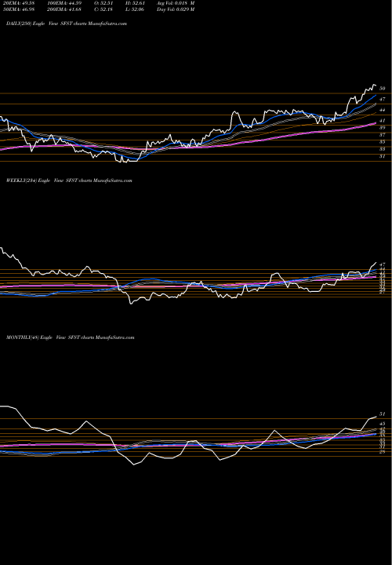This screenshot has height=565, width=392.
Task: Click the Day Vol reading
Action: [x=176, y=9]
